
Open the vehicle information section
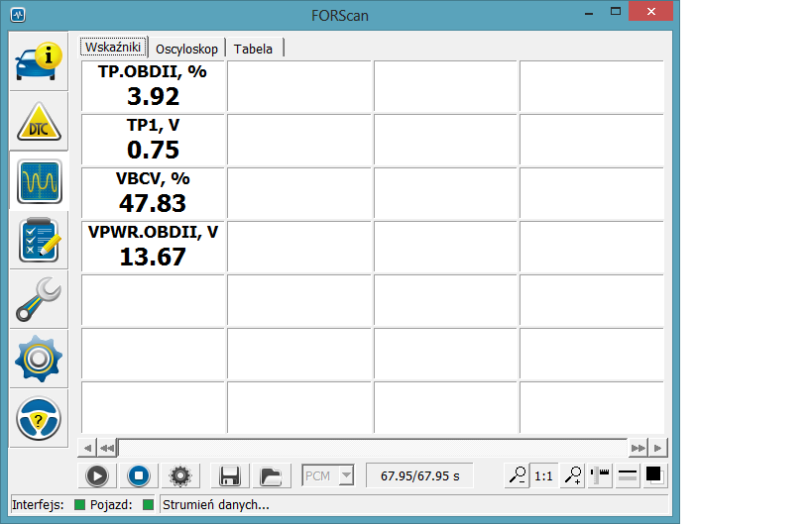(x=39, y=61)
